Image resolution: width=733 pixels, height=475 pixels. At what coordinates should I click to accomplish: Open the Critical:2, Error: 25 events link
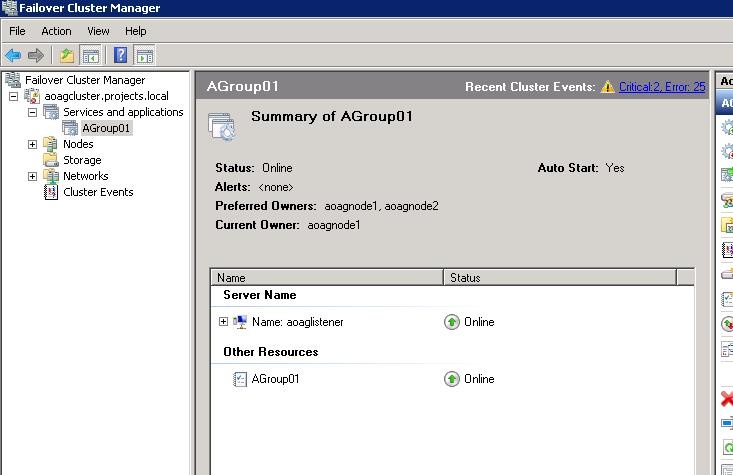point(662,87)
